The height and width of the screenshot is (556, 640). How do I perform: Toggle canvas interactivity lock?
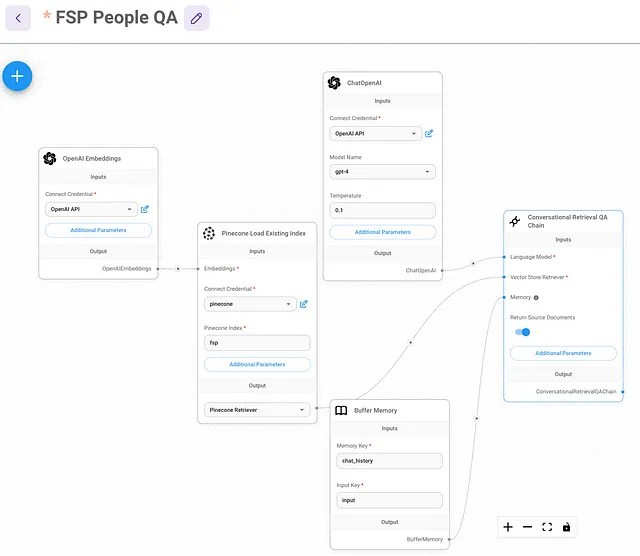click(x=567, y=527)
